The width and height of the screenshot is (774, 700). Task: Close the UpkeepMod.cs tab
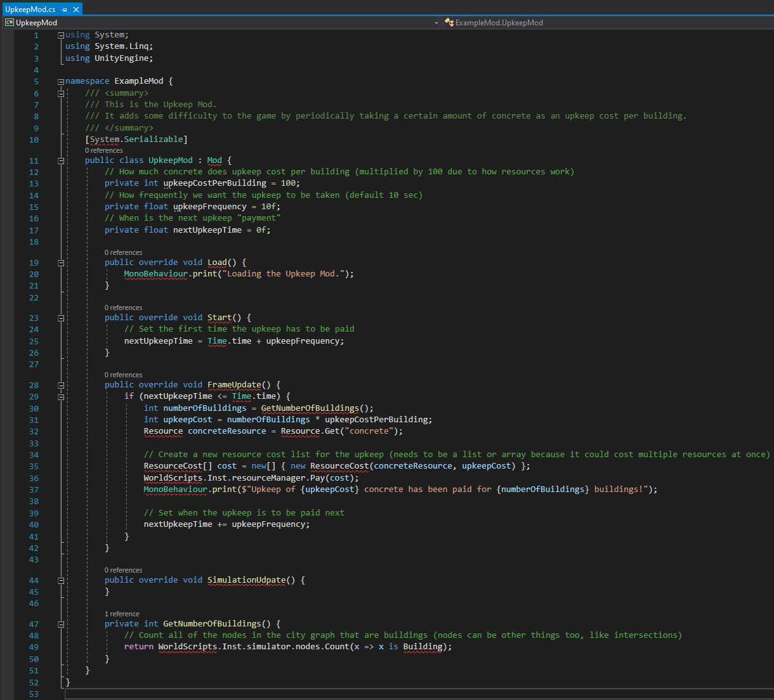tap(76, 10)
